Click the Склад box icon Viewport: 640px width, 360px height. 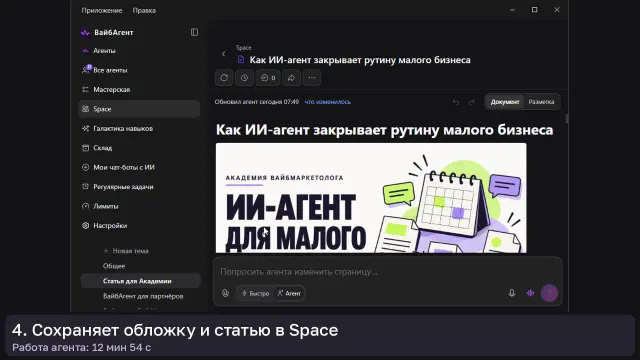coord(85,148)
